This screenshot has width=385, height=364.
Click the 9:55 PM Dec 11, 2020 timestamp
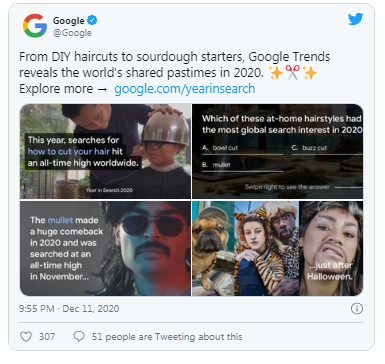pyautogui.click(x=69, y=309)
